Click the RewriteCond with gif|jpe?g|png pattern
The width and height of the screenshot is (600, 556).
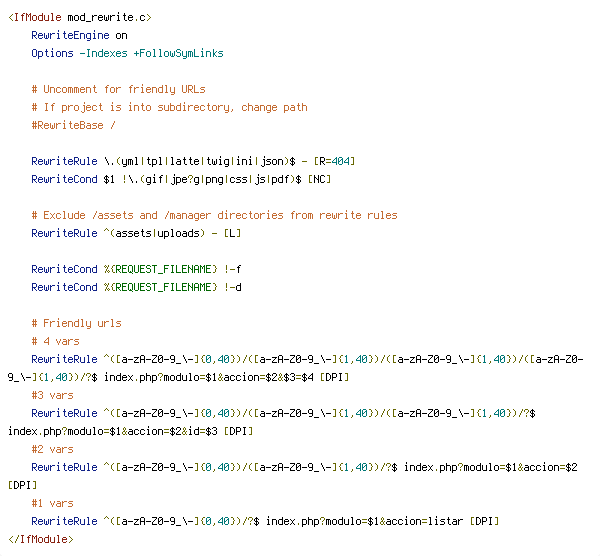[x=181, y=179]
